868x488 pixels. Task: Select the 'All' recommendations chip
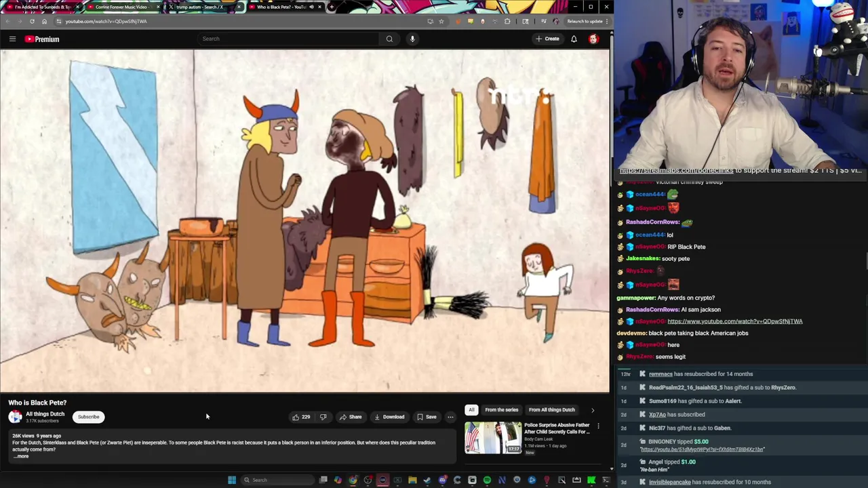[x=471, y=409]
